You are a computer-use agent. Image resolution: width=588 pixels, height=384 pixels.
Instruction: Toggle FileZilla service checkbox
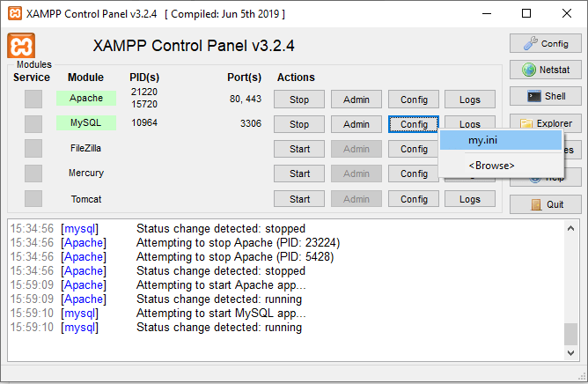click(33, 149)
